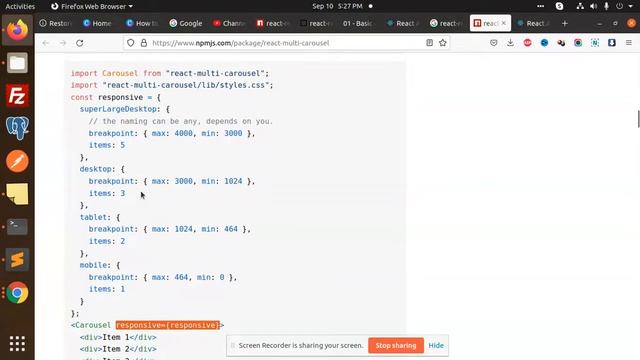Click the page vertical scrollbar handle

(638, 119)
